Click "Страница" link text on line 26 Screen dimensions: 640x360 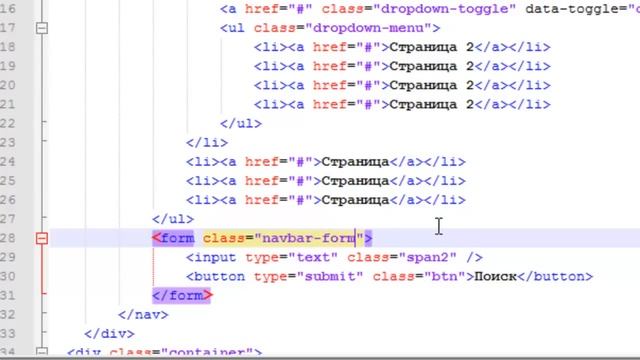click(355, 200)
